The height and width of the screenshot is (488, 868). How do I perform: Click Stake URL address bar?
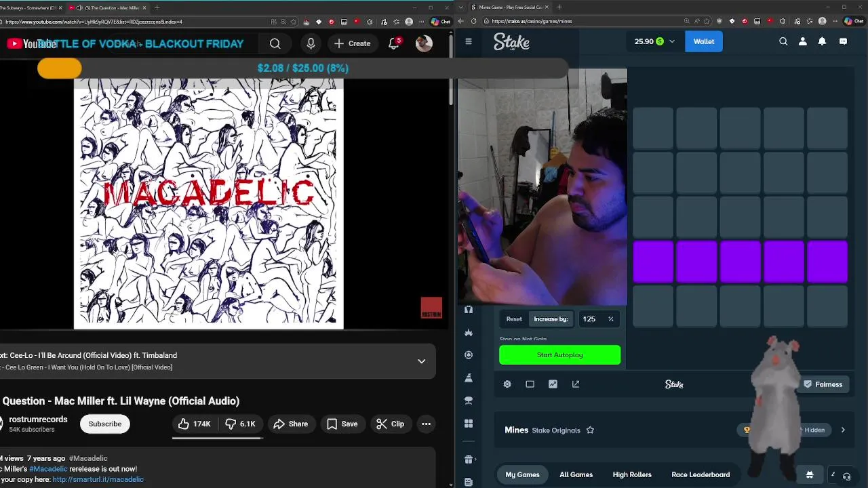click(x=583, y=21)
